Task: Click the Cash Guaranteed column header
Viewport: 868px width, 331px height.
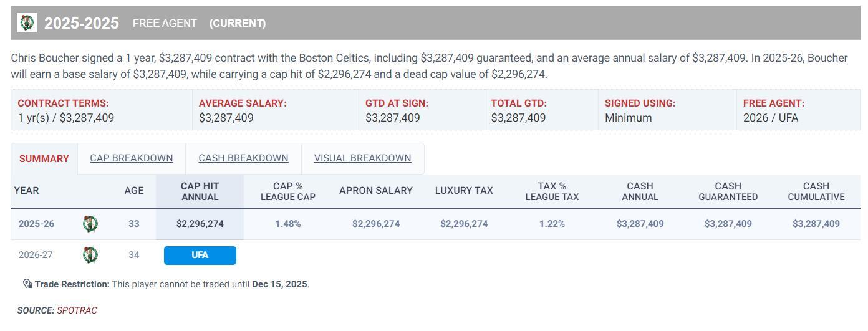Action: click(x=728, y=191)
